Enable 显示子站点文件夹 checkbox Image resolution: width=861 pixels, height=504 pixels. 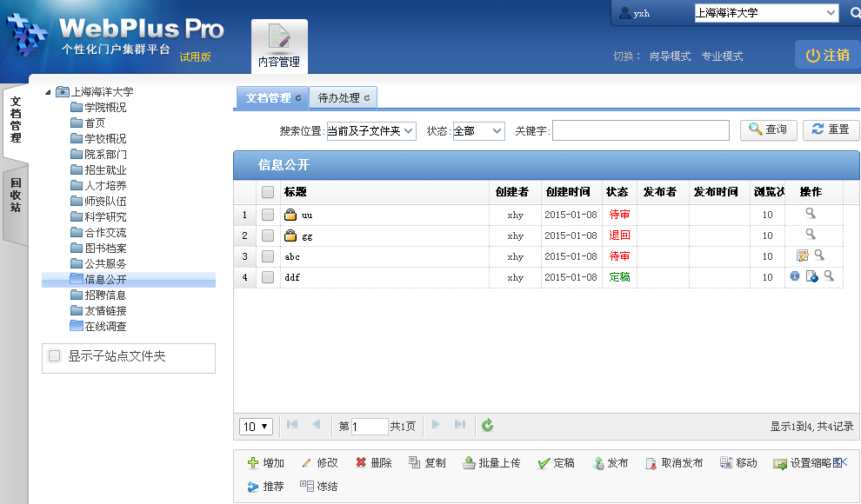point(55,356)
